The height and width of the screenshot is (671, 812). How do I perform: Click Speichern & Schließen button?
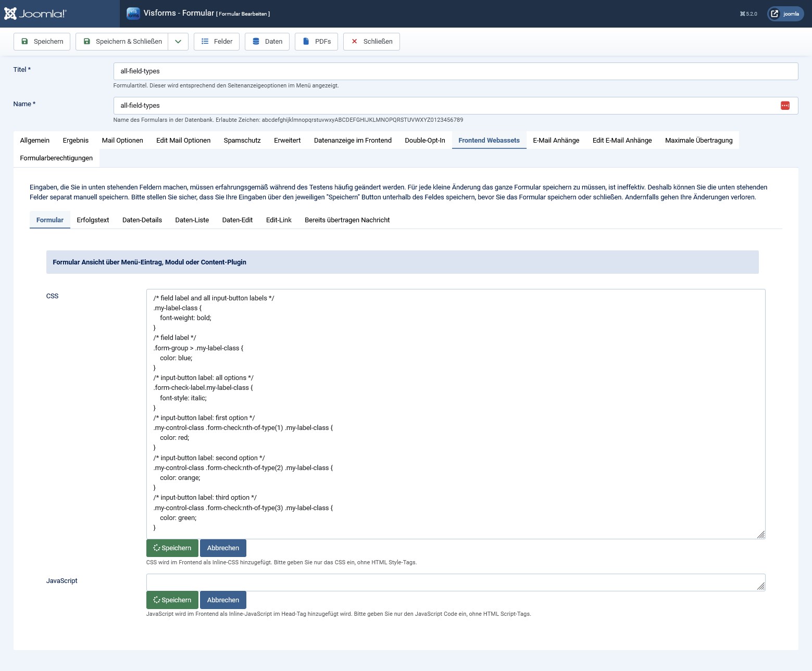click(122, 42)
